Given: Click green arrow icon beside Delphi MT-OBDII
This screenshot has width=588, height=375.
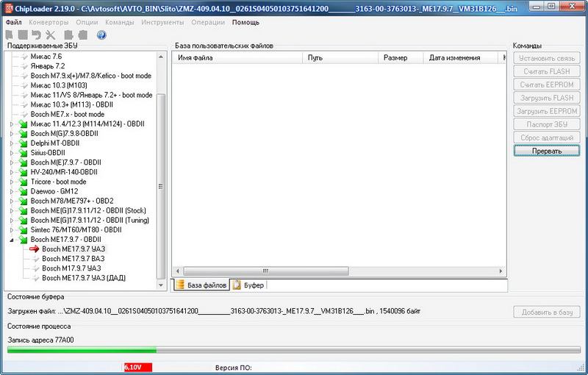Looking at the screenshot, I should (24, 143).
